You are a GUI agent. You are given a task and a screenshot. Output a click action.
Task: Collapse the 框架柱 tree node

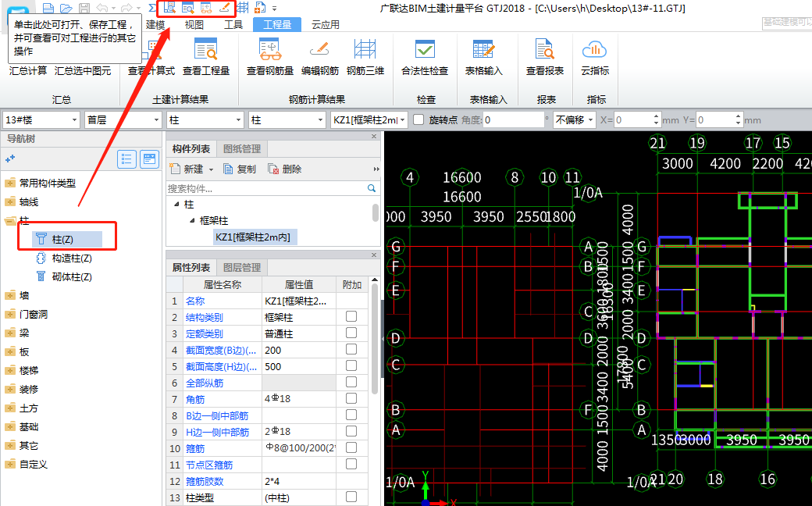(192, 221)
